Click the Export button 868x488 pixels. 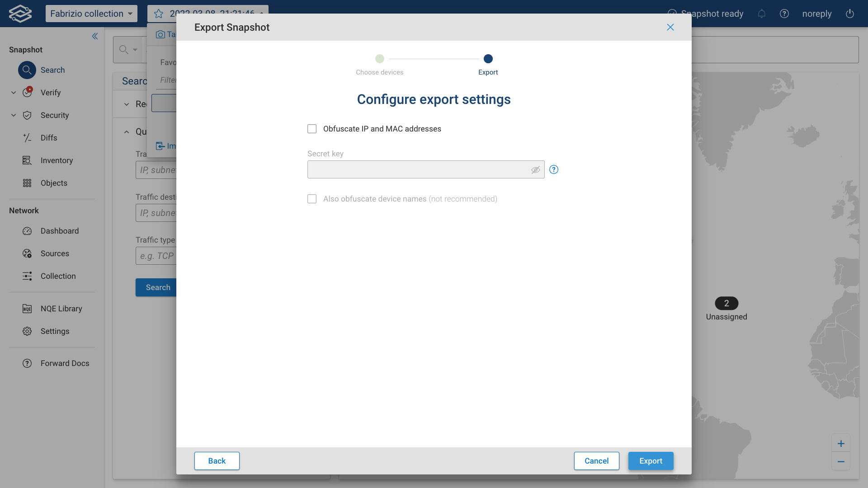pyautogui.click(x=651, y=461)
